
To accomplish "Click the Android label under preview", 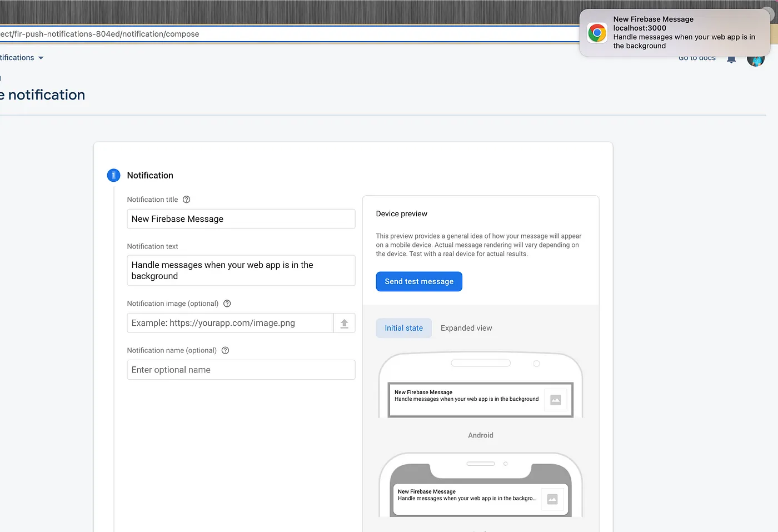I will tap(481, 435).
